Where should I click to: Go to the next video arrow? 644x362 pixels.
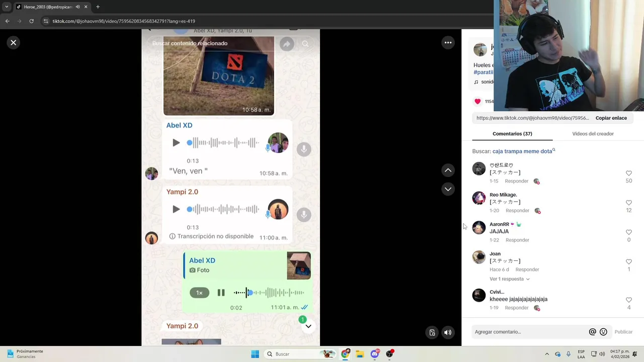pyautogui.click(x=448, y=189)
